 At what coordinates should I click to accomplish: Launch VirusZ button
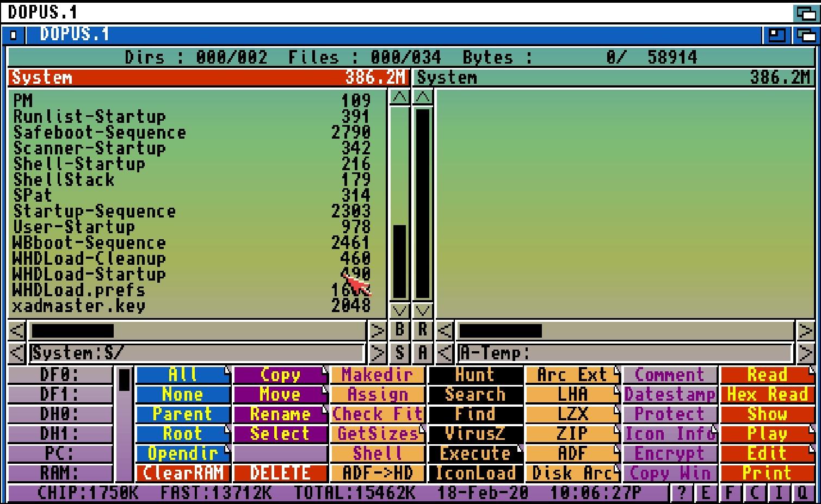point(476,433)
